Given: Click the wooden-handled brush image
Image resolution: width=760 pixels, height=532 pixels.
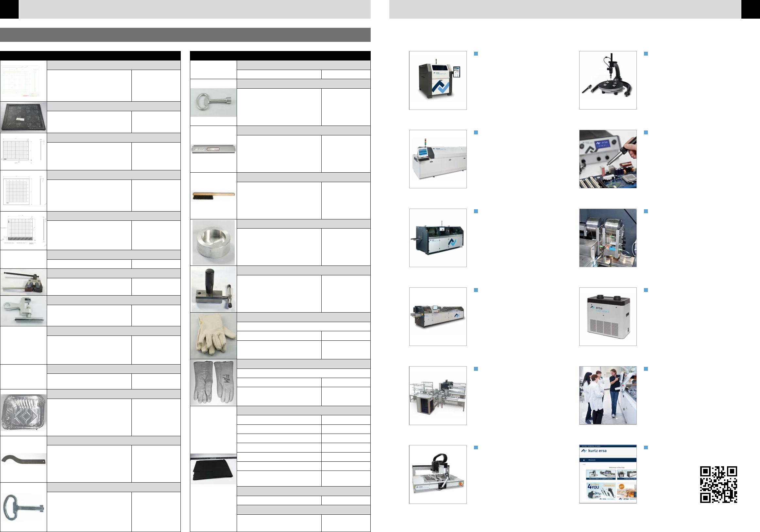Looking at the screenshot, I should (x=213, y=196).
